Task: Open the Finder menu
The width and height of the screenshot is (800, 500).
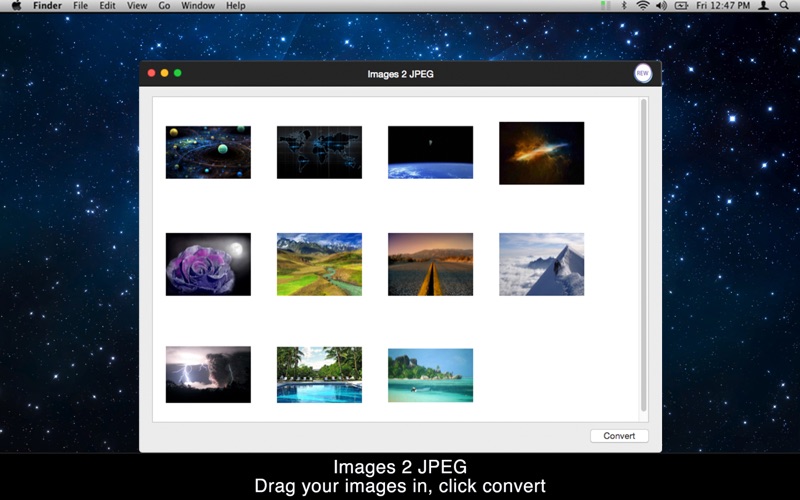Action: 47,6
